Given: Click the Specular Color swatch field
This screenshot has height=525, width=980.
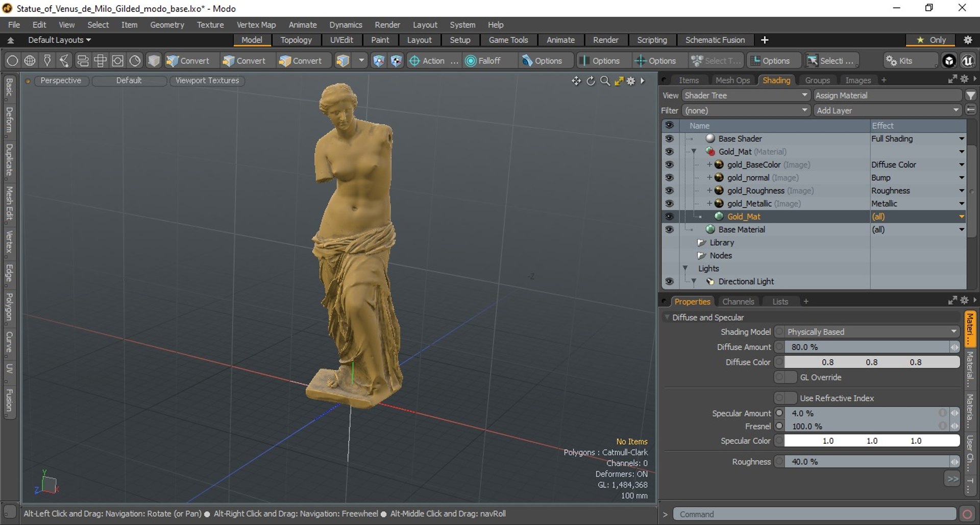Looking at the screenshot, I should pyautogui.click(x=872, y=441).
